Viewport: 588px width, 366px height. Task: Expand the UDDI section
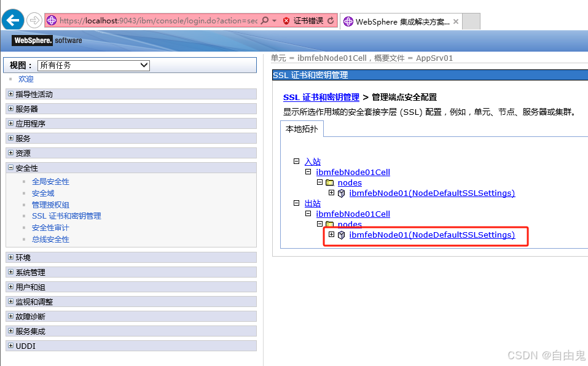pos(10,345)
